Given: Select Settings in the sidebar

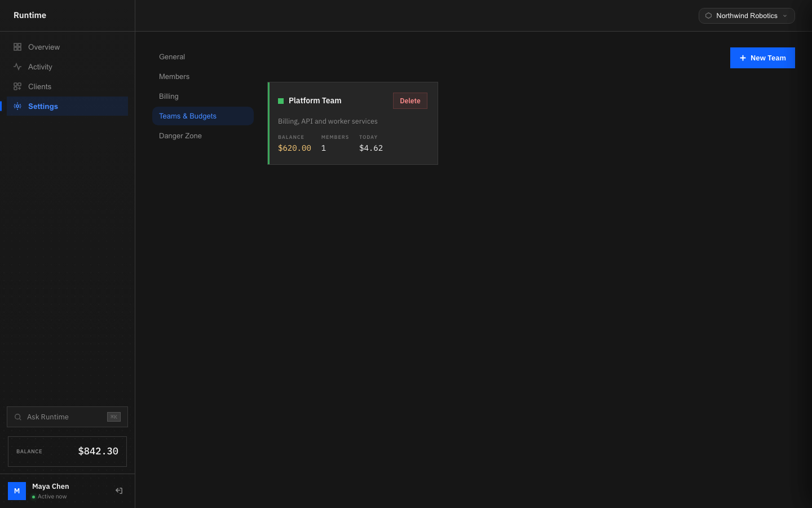Looking at the screenshot, I should click(x=67, y=106).
